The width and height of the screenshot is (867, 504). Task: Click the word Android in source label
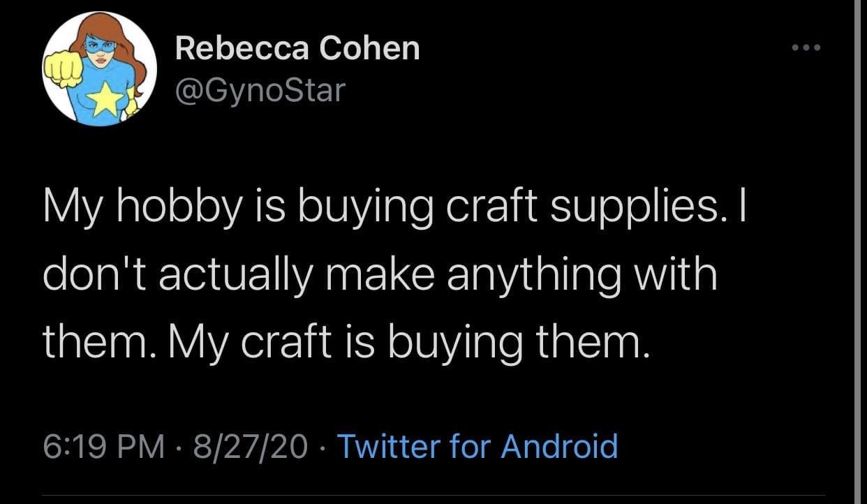pyautogui.click(x=560, y=446)
